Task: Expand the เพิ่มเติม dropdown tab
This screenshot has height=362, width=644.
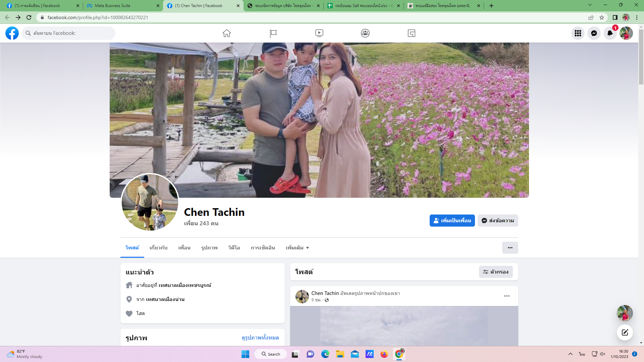Action: coord(297,248)
